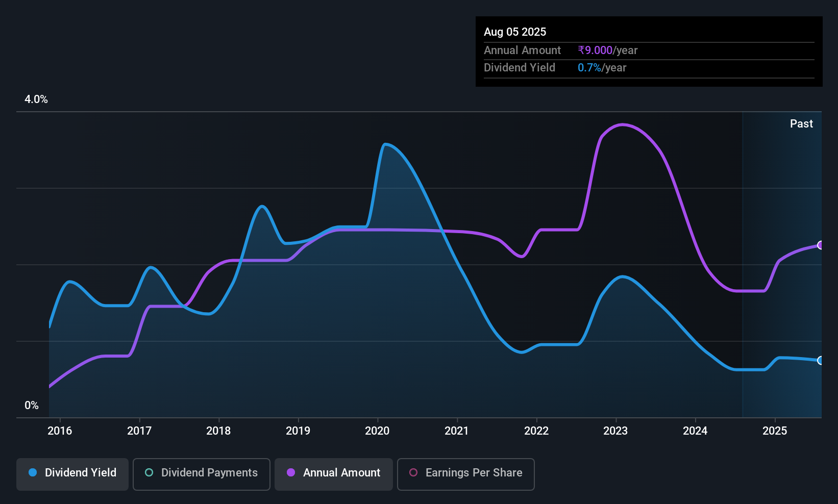This screenshot has height=504, width=838.
Task: Click the 4.0% y-axis label
Action: 36,99
